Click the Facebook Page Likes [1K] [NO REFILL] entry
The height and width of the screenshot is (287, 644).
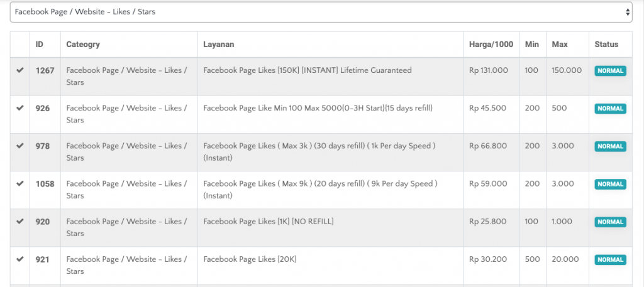[x=269, y=222]
